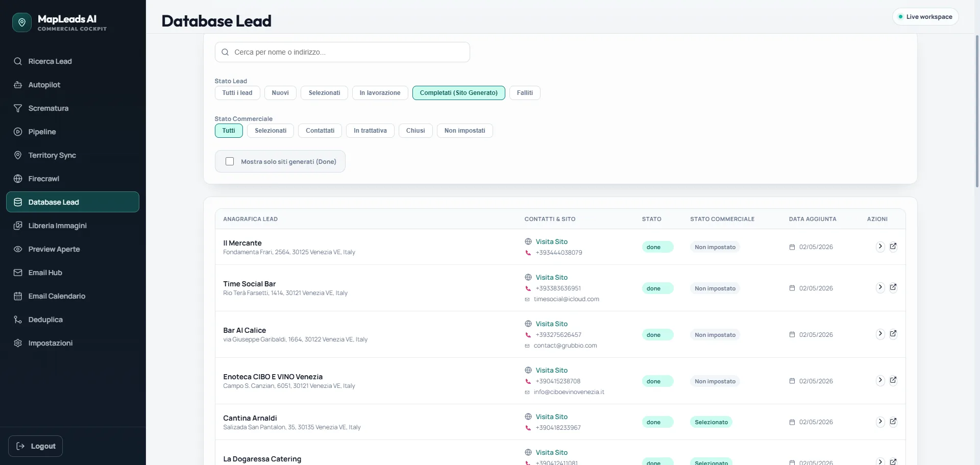Expand the Bar Al Calice row chevron
980x465 pixels.
point(880,334)
